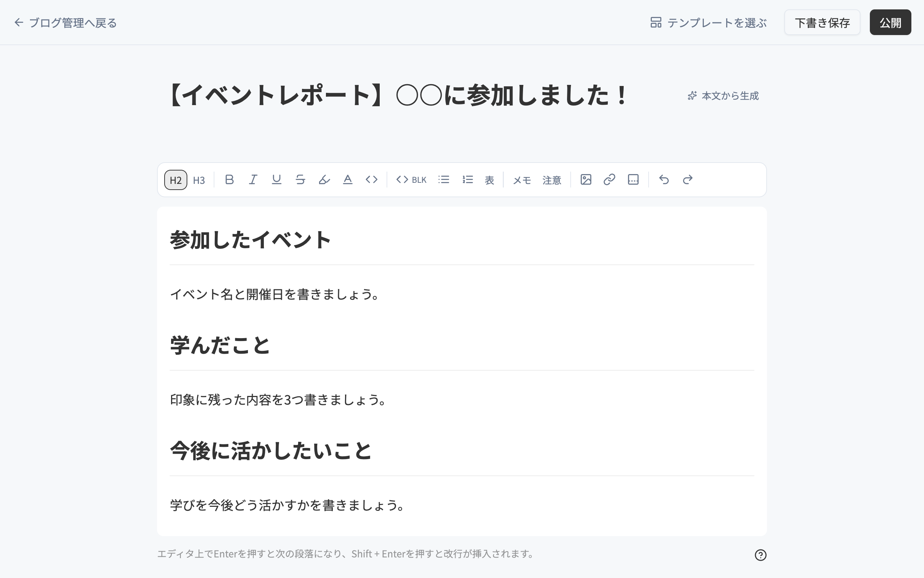Image resolution: width=924 pixels, height=578 pixels.
Task: Insert a hyperlink
Action: (x=609, y=180)
